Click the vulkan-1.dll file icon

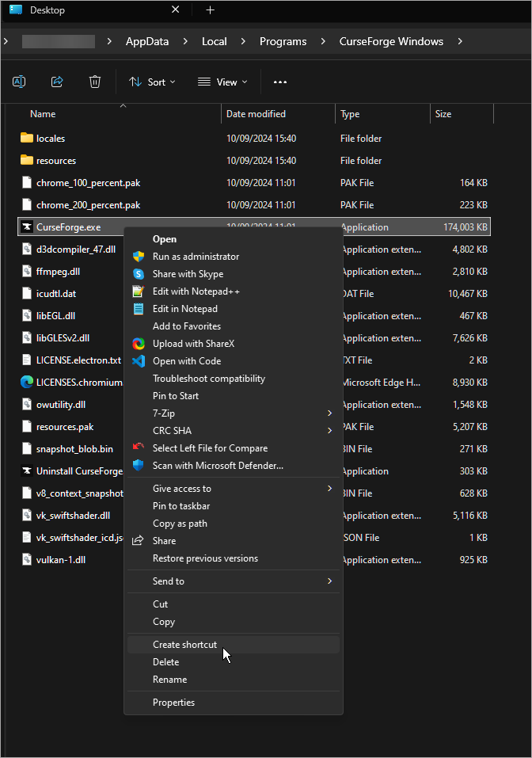coord(27,559)
